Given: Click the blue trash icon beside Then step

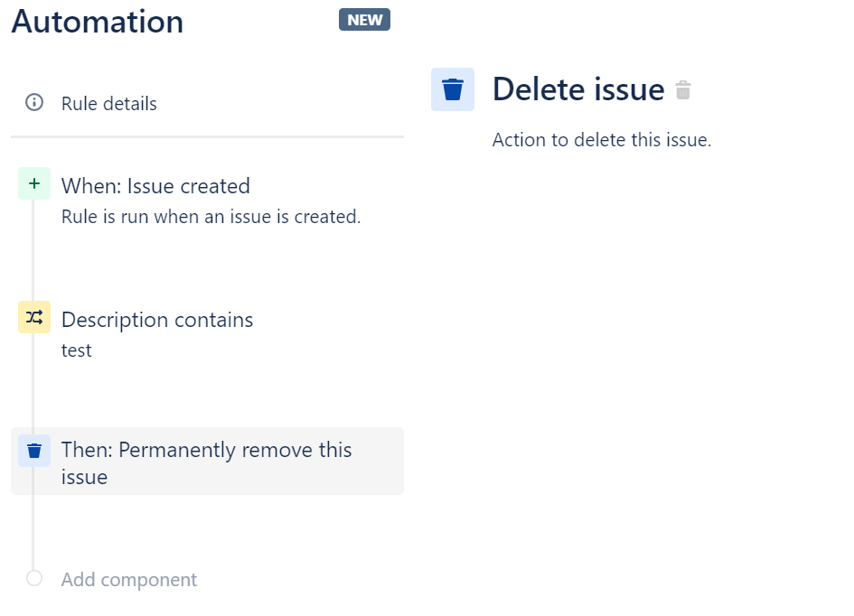Looking at the screenshot, I should click(33, 451).
